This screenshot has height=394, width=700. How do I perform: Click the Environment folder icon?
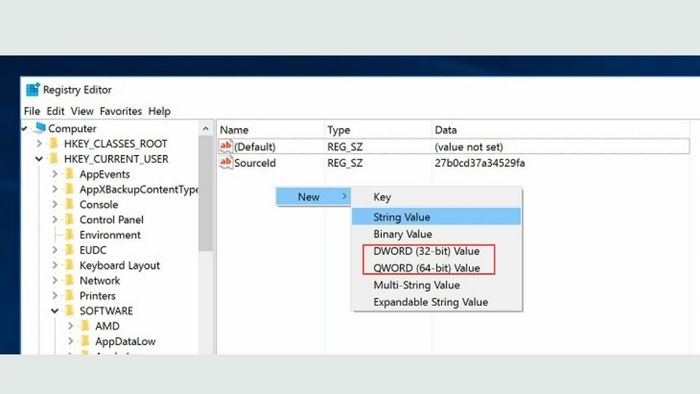[x=70, y=234]
